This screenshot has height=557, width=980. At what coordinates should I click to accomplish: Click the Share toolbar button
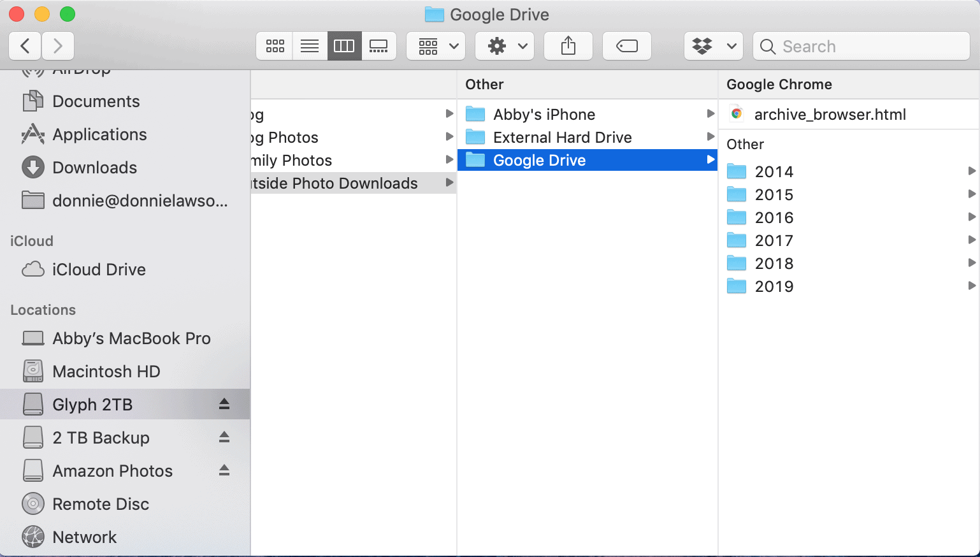(x=568, y=46)
